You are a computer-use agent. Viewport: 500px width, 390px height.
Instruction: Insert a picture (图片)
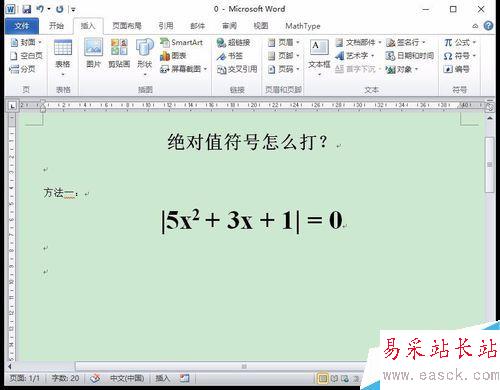pos(93,53)
